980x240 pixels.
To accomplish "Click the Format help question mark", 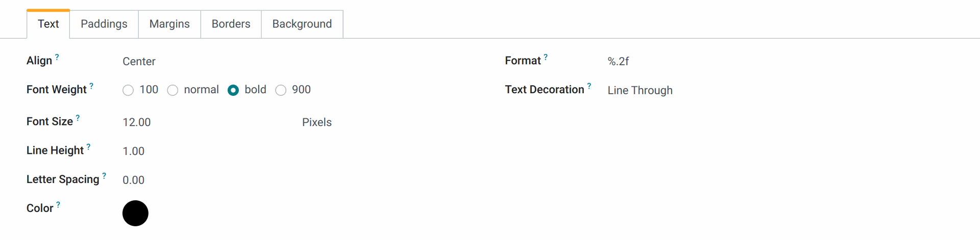I will point(546,58).
